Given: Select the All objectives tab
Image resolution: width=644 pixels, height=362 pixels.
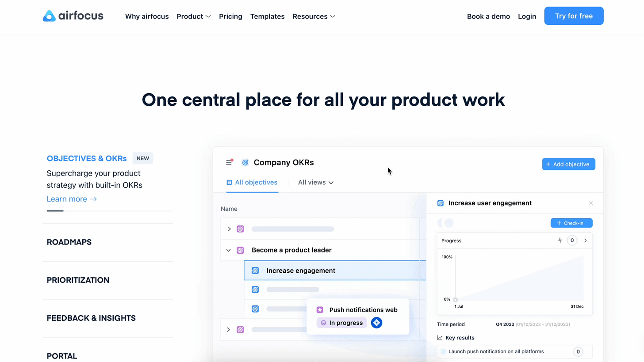Looking at the screenshot, I should (x=252, y=182).
